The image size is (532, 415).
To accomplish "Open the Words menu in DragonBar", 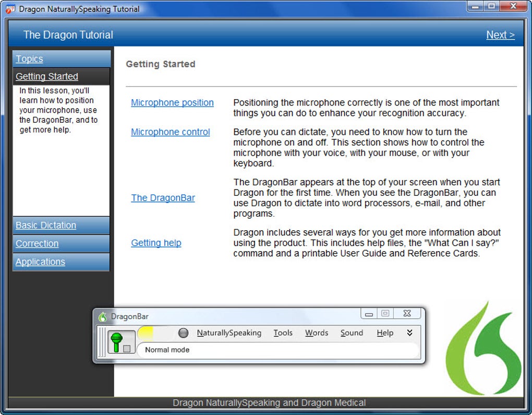I will point(317,333).
